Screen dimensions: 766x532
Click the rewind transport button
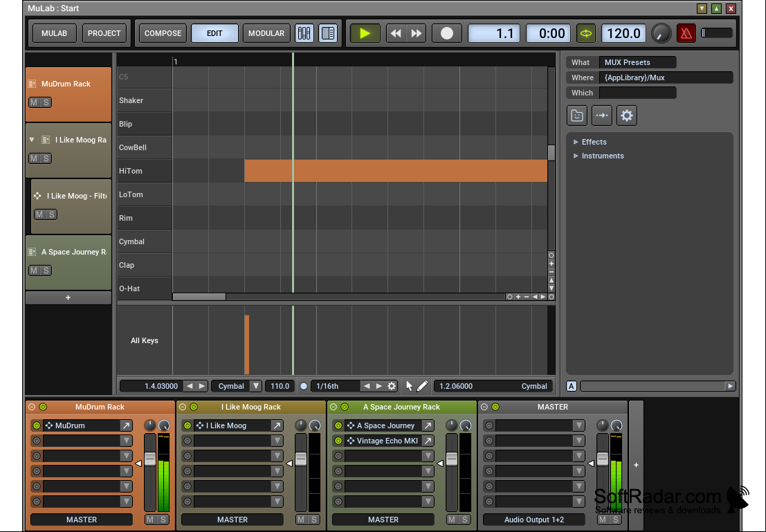[x=396, y=33]
